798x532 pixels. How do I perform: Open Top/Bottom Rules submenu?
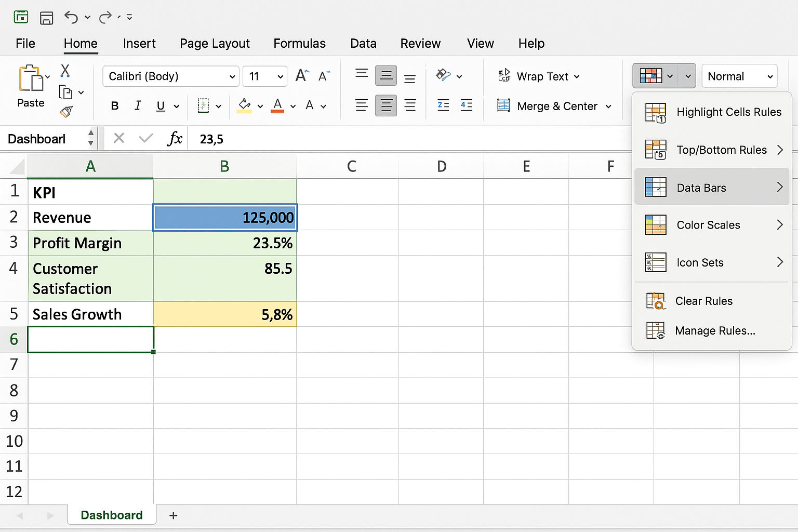coord(712,150)
